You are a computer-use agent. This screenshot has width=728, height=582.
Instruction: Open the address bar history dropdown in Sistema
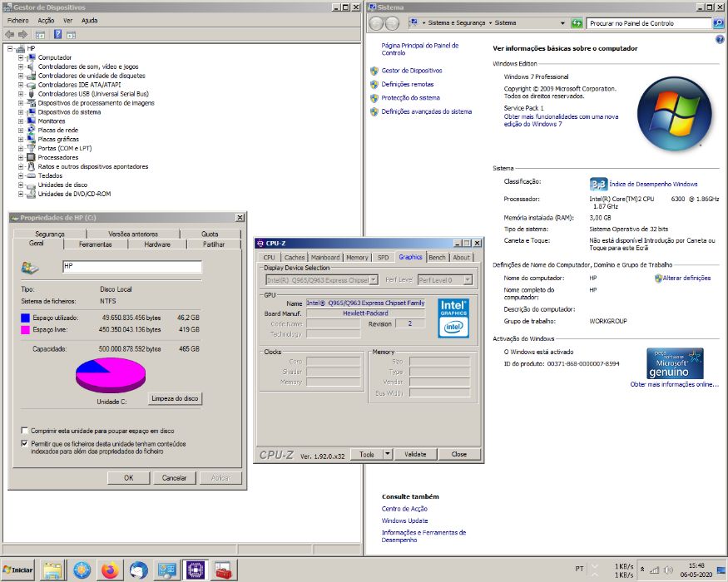pos(562,23)
